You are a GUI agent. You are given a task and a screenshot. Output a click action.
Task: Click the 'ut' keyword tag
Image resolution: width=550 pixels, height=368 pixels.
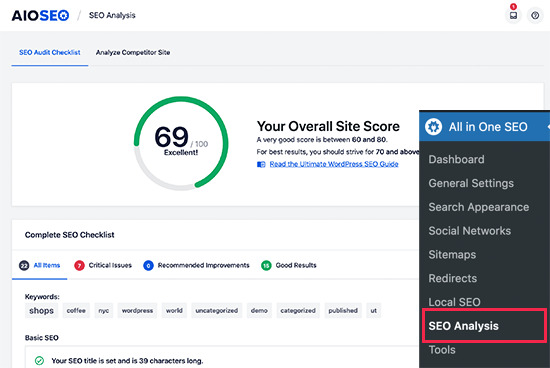click(374, 311)
